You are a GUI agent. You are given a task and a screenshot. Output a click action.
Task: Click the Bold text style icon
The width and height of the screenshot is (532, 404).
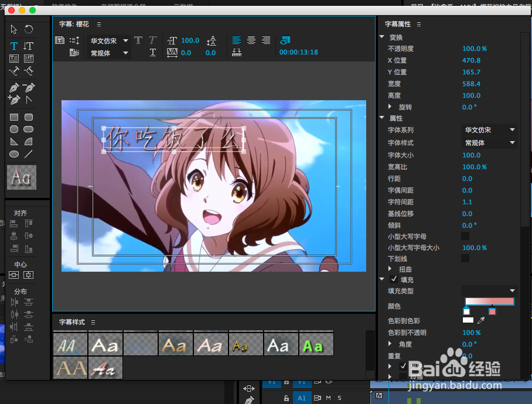[138, 40]
